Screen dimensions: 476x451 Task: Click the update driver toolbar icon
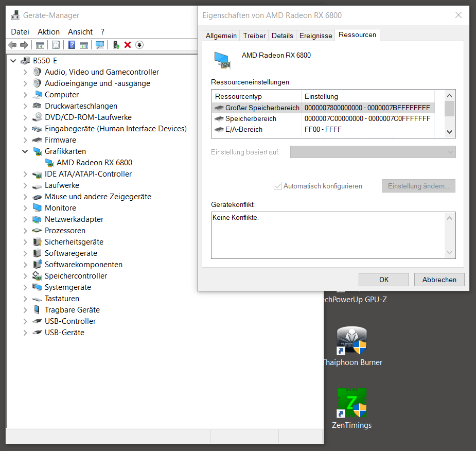tap(116, 45)
